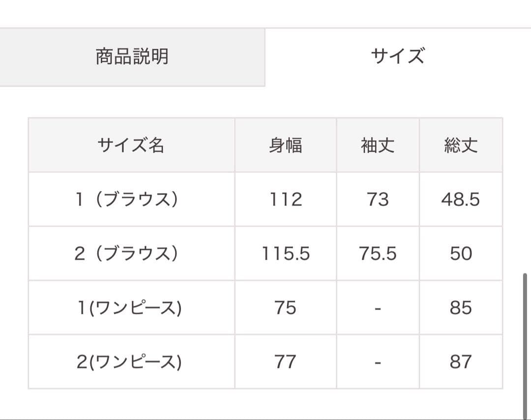The height and width of the screenshot is (420, 531).
Task: Click the 総丈 column header
Action: click(461, 146)
